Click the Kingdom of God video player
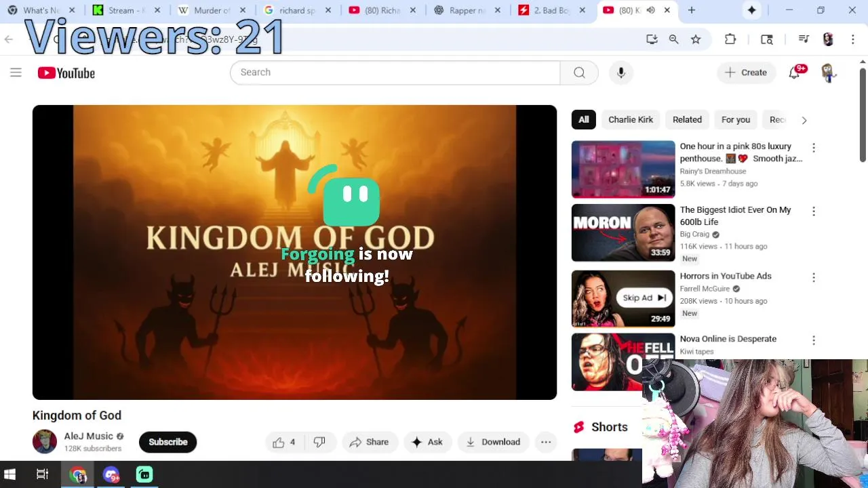The width and height of the screenshot is (868, 488). tap(294, 252)
